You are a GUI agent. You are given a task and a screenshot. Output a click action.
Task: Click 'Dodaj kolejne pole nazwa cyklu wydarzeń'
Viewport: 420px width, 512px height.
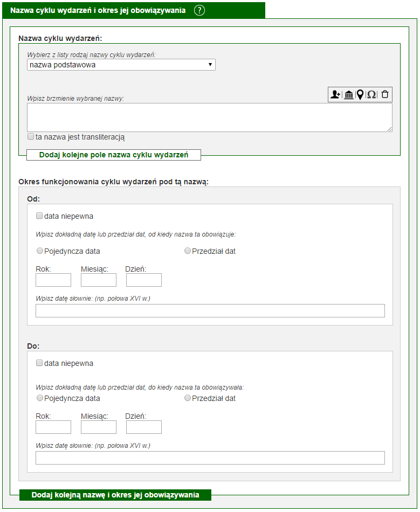click(x=114, y=155)
